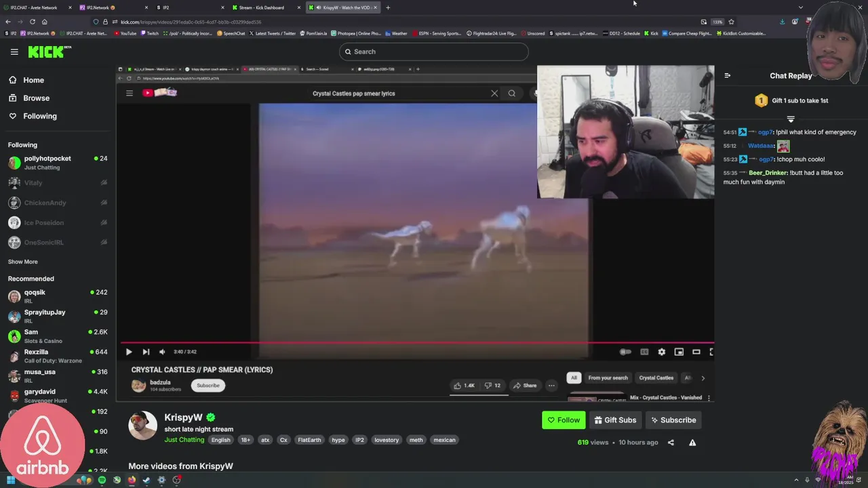Share the YouTube video
The image size is (868, 488).
click(x=525, y=386)
